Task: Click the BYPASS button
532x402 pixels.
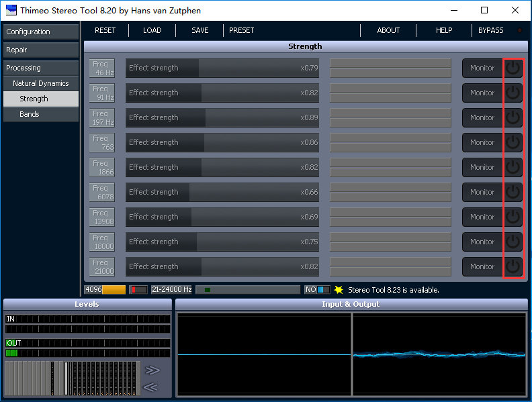Action: pos(490,30)
